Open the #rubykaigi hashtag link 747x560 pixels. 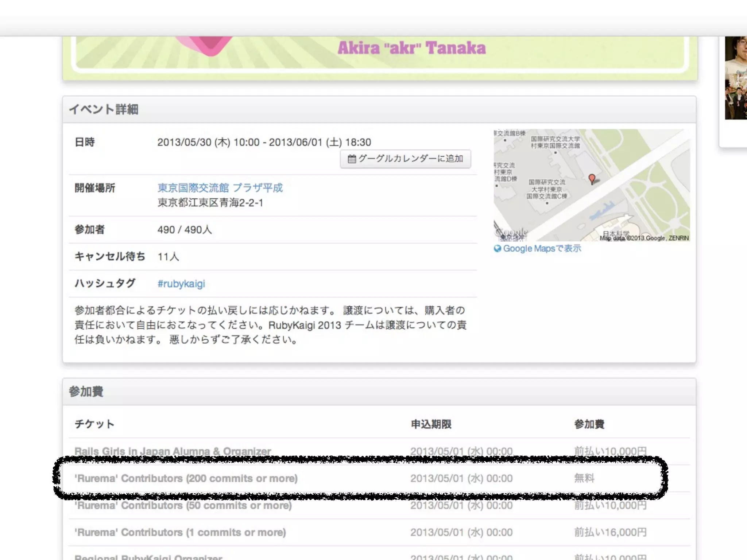181,284
